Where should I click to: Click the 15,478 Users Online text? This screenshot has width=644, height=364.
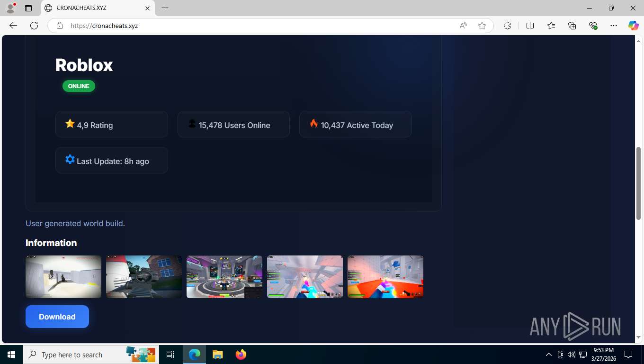[x=234, y=125]
